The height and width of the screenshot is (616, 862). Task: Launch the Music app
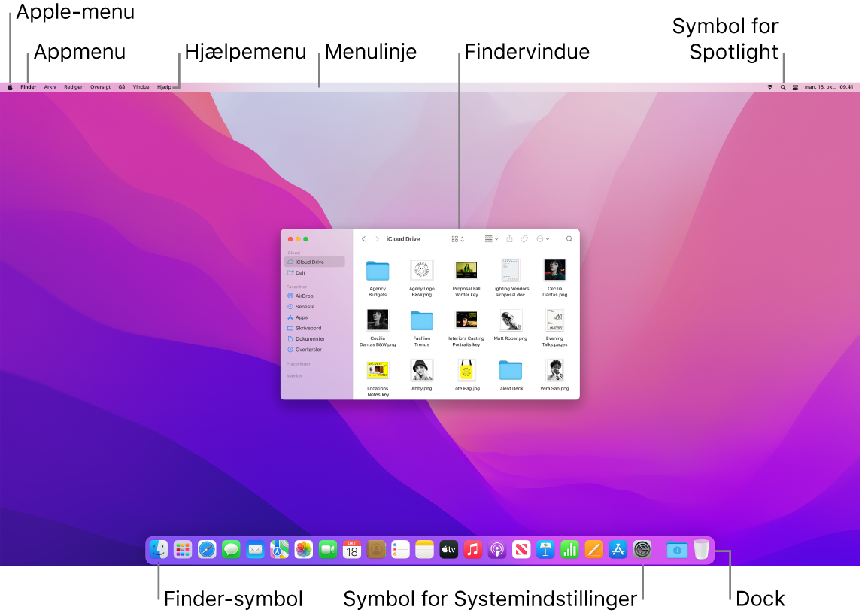click(473, 550)
